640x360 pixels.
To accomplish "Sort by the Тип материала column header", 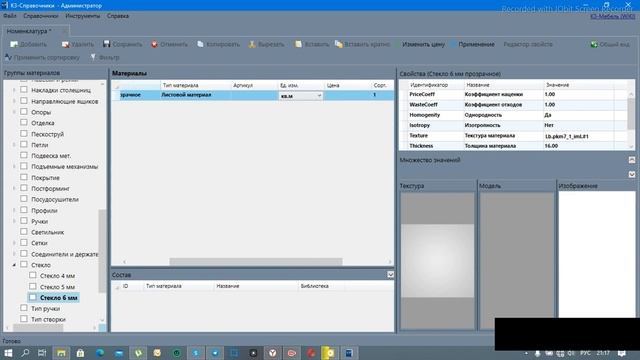I will pos(196,85).
